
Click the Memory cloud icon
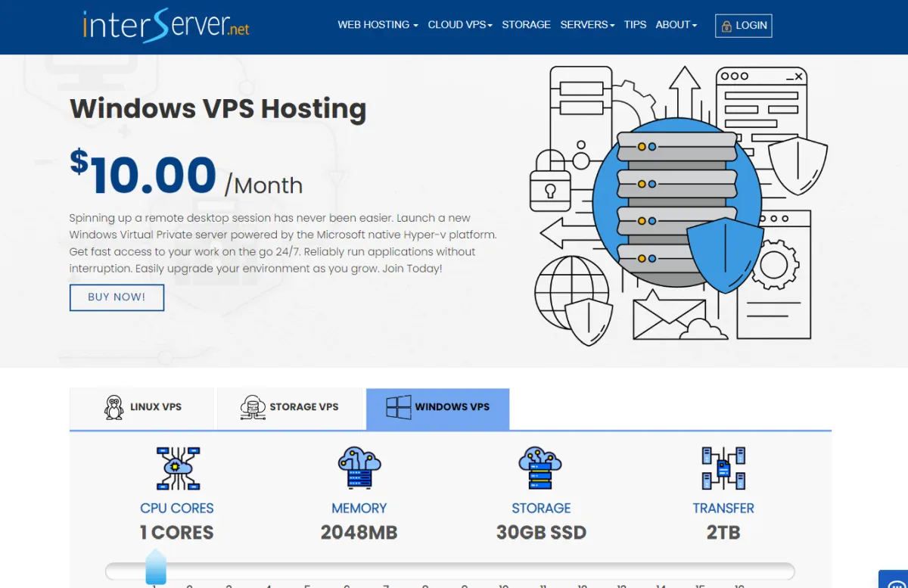tap(359, 468)
